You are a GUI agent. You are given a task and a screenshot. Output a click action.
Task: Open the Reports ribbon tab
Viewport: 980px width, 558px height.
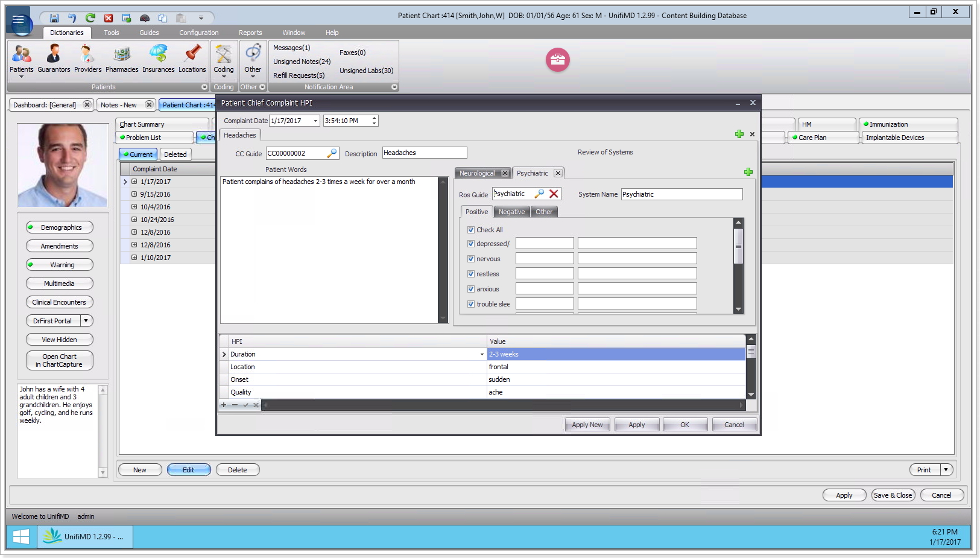click(250, 33)
